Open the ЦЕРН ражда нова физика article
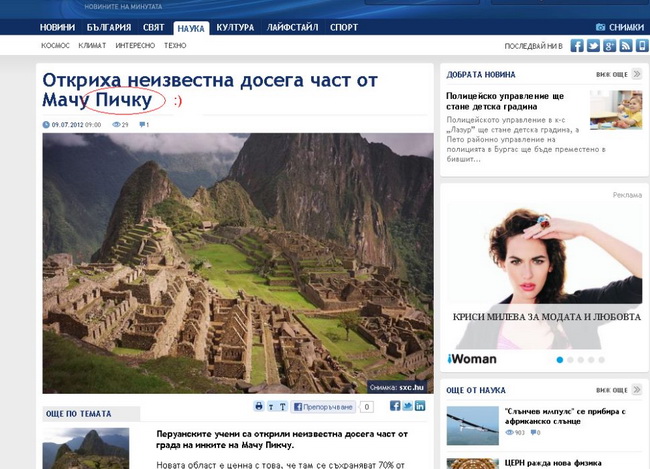Viewport: 650px width, 469px height. 553,462
